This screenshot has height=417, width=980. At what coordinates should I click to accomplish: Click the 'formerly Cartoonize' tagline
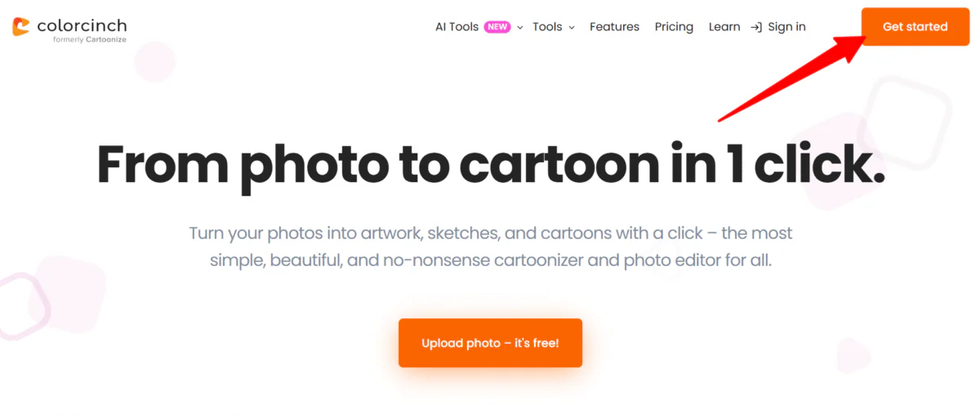click(x=90, y=39)
